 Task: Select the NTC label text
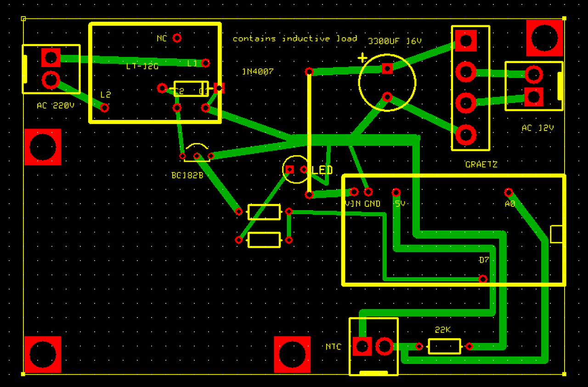[x=334, y=347]
